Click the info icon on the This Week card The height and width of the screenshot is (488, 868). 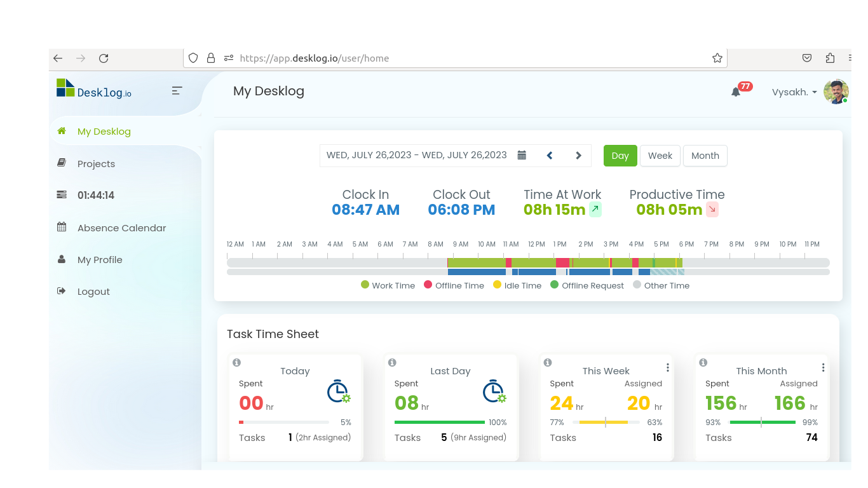[548, 362]
